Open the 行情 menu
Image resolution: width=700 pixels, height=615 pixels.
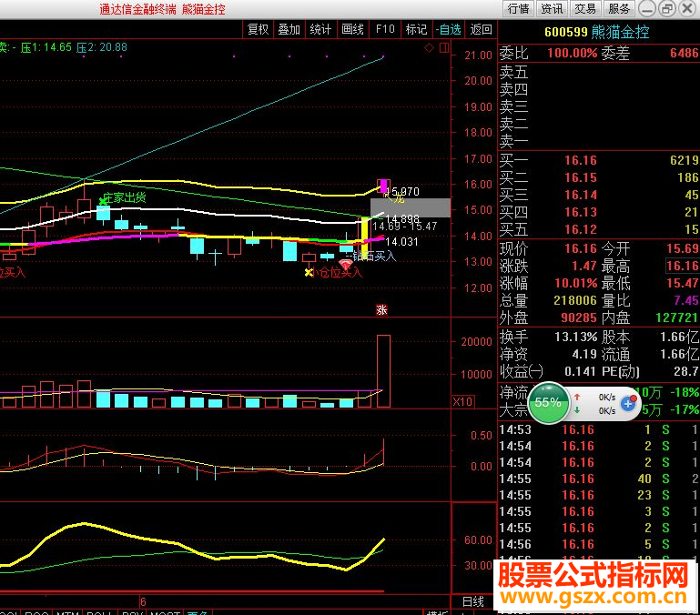519,9
